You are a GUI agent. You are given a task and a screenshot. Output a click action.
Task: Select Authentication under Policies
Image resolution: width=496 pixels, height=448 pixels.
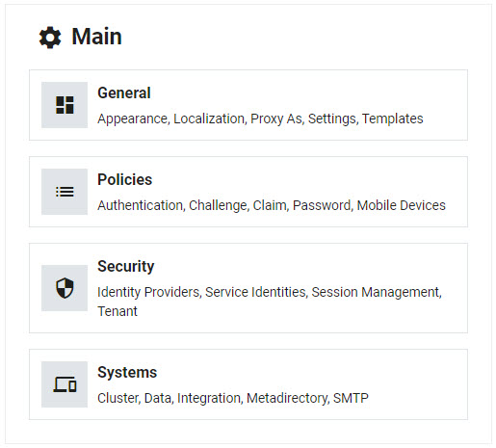(x=141, y=205)
